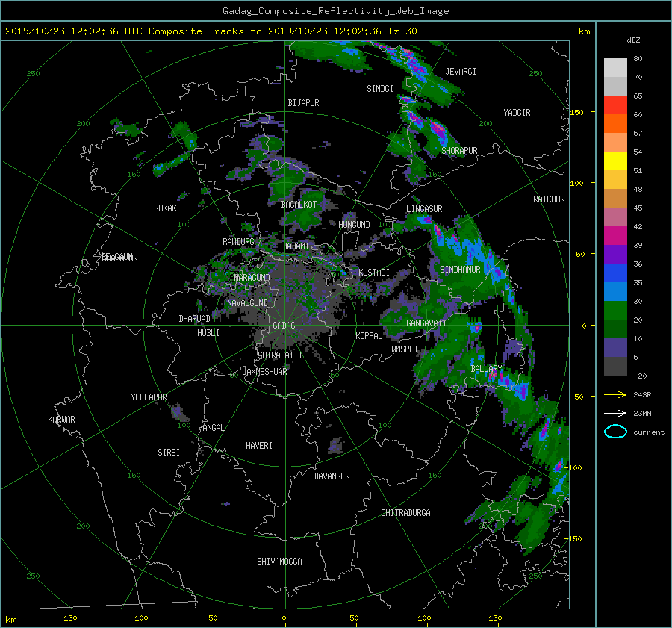Select the KUSTAGI city label
The width and height of the screenshot is (672, 628).
374,273
